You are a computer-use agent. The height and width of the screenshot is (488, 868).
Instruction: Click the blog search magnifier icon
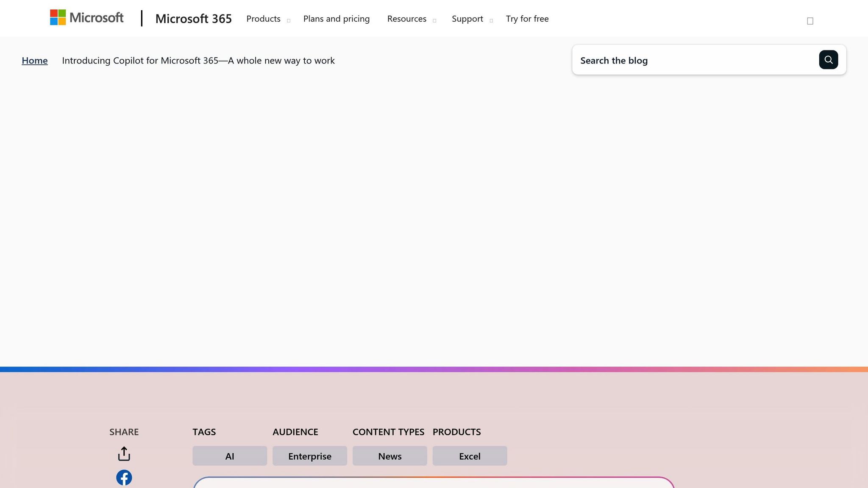coord(828,60)
